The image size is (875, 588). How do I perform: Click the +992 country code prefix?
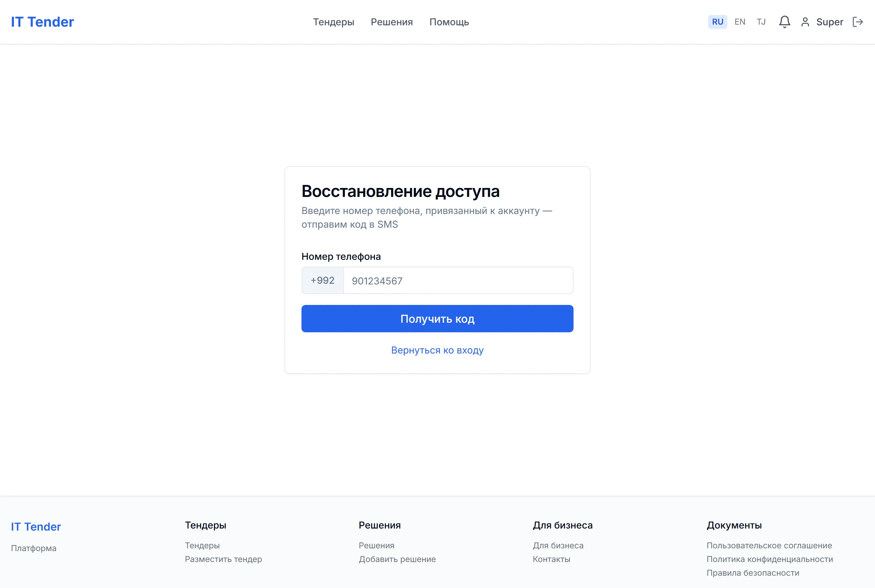pos(322,281)
